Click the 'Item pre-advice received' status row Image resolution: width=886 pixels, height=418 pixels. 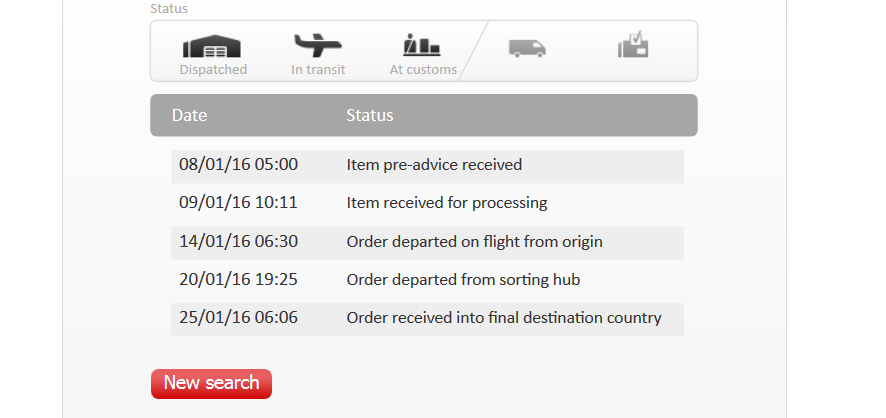434,165
